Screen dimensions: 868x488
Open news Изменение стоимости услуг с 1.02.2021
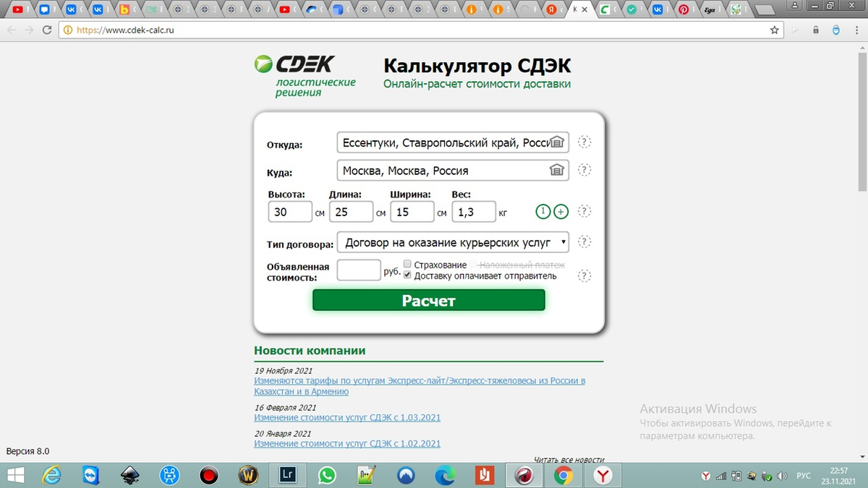coord(347,444)
